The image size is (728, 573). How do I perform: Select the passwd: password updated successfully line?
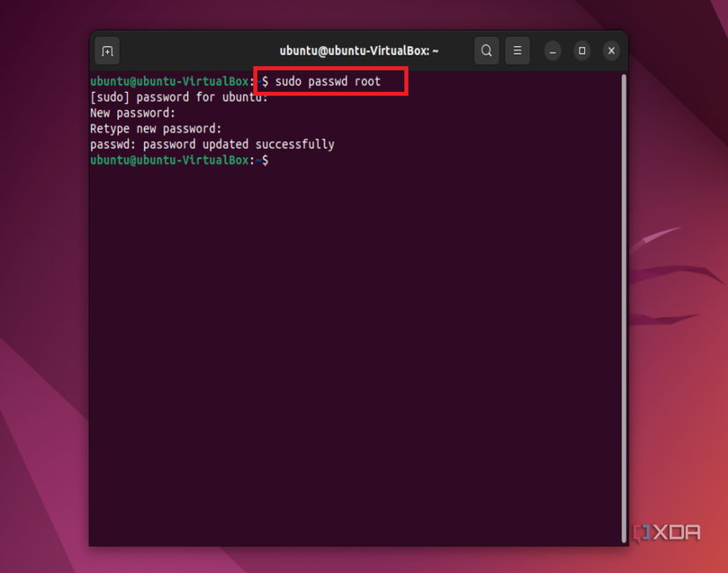pyautogui.click(x=212, y=144)
